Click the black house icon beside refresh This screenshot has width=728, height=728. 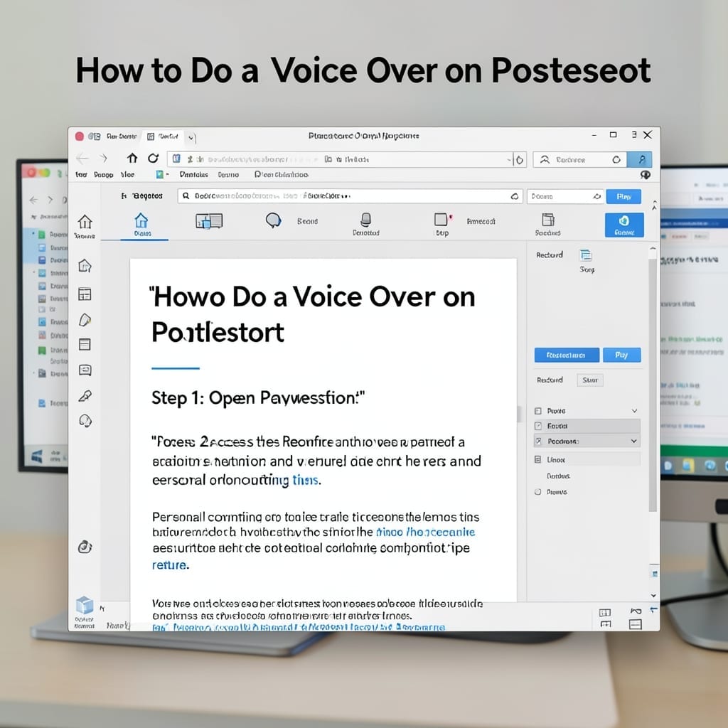coord(132,159)
